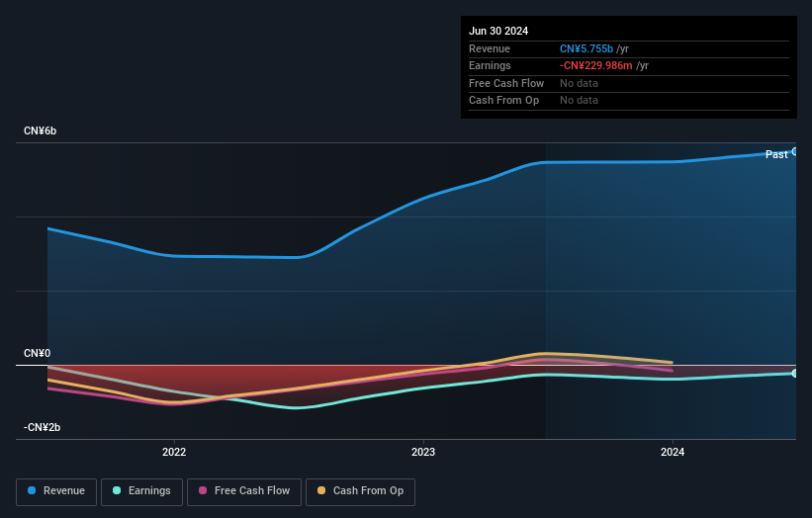Image resolution: width=812 pixels, height=518 pixels.
Task: Click the teal Earnings legend dot
Action: [x=117, y=490]
